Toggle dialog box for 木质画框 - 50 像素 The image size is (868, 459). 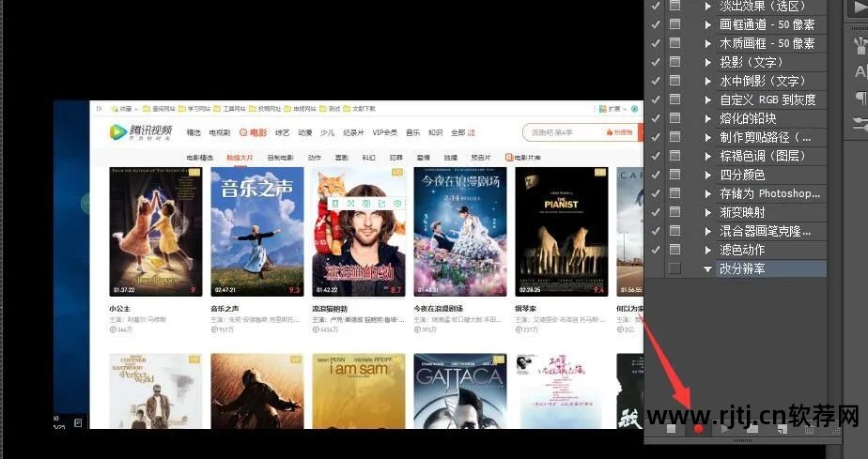point(674,42)
